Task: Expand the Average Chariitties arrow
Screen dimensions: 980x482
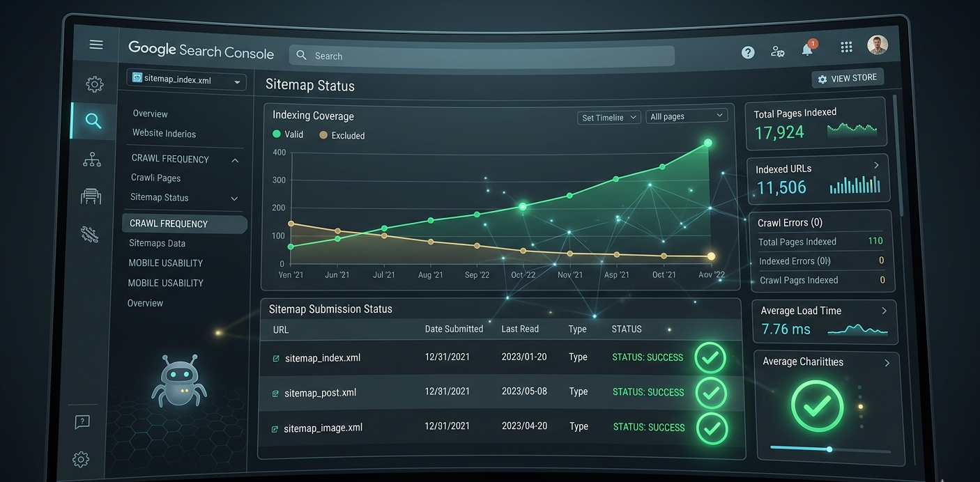Action: [x=887, y=362]
